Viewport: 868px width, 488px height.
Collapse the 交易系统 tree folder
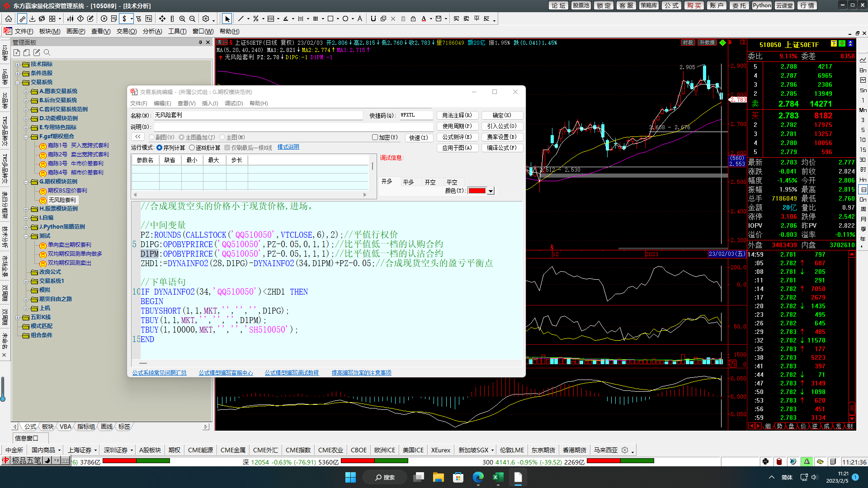(x=18, y=82)
